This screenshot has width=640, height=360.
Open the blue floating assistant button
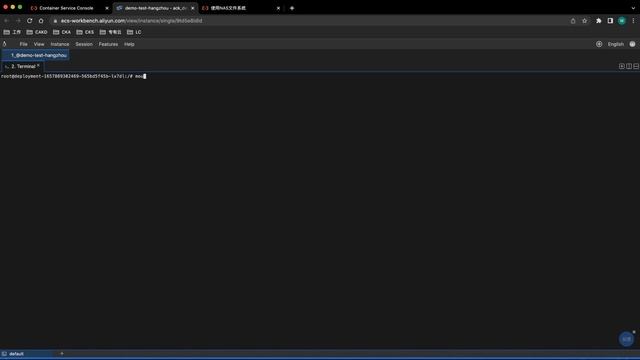[x=626, y=339]
